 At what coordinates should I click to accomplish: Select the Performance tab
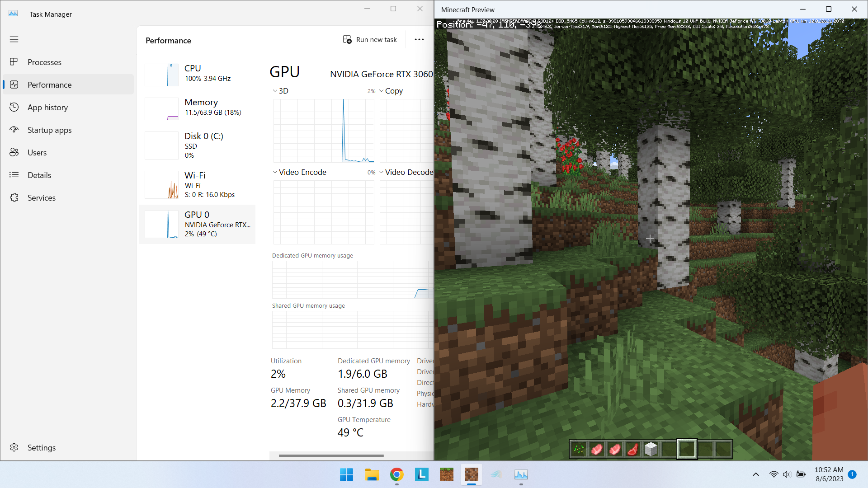click(x=49, y=85)
